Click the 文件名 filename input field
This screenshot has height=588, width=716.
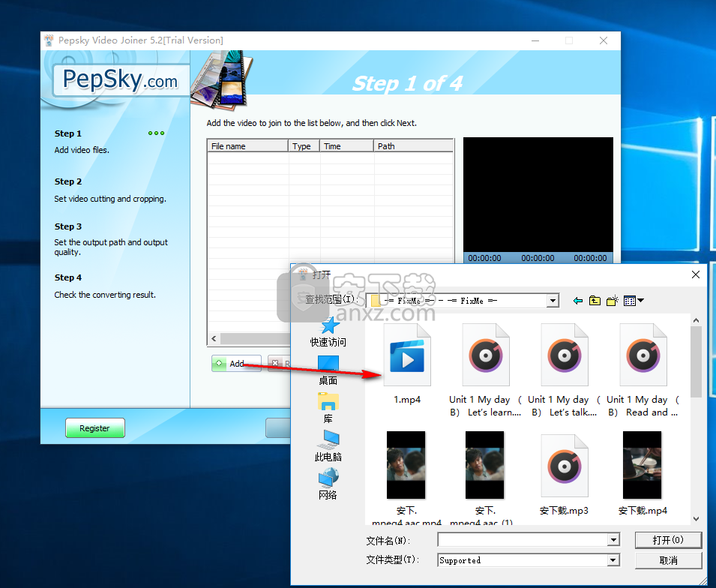[523, 540]
